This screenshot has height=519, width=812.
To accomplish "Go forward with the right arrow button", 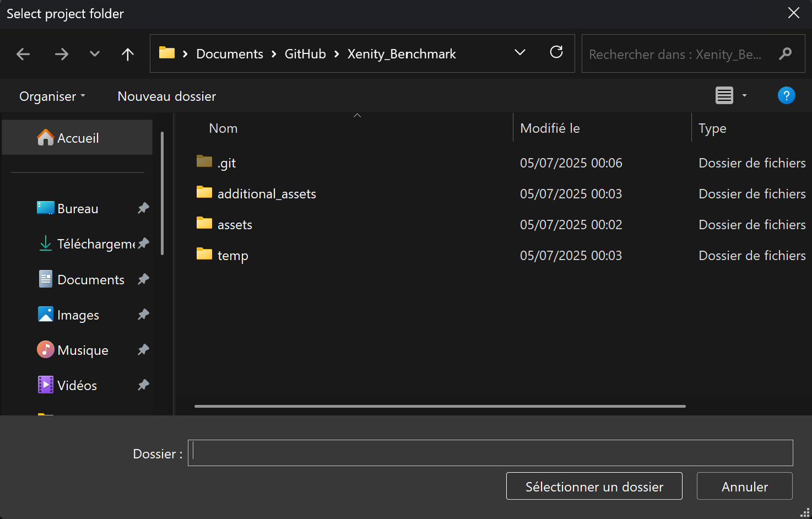I will point(62,54).
